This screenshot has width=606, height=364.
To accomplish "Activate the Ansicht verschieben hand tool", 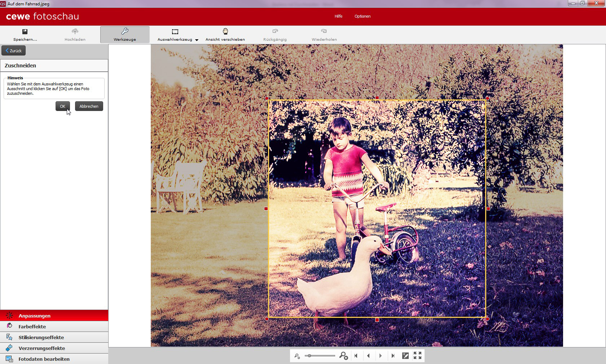I will (x=225, y=35).
